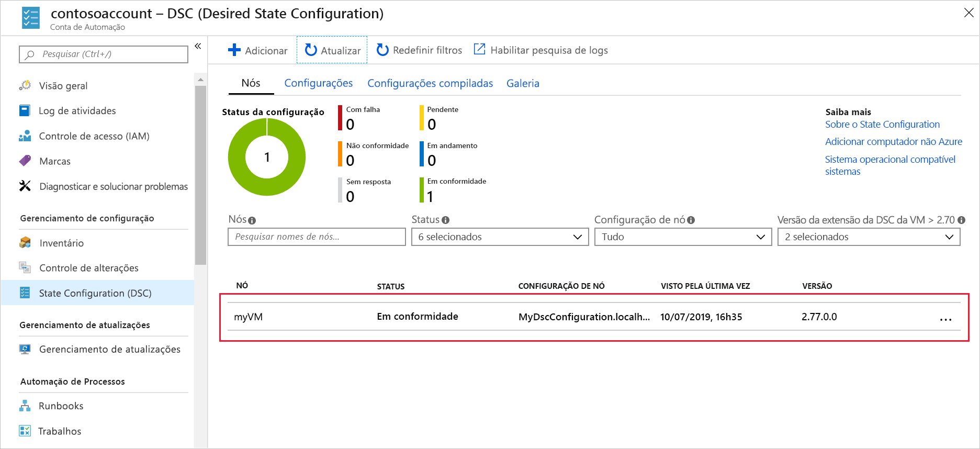Screen dimensions: 980x449
Task: Switch to the Configurações tab
Action: tap(318, 83)
